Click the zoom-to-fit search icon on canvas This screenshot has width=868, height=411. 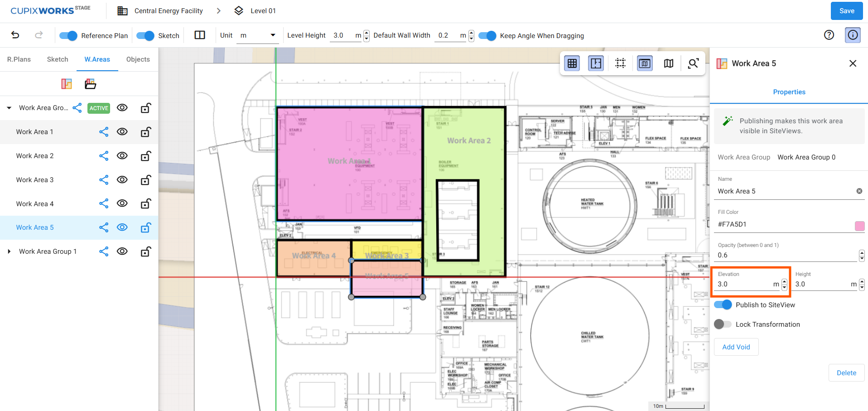693,63
